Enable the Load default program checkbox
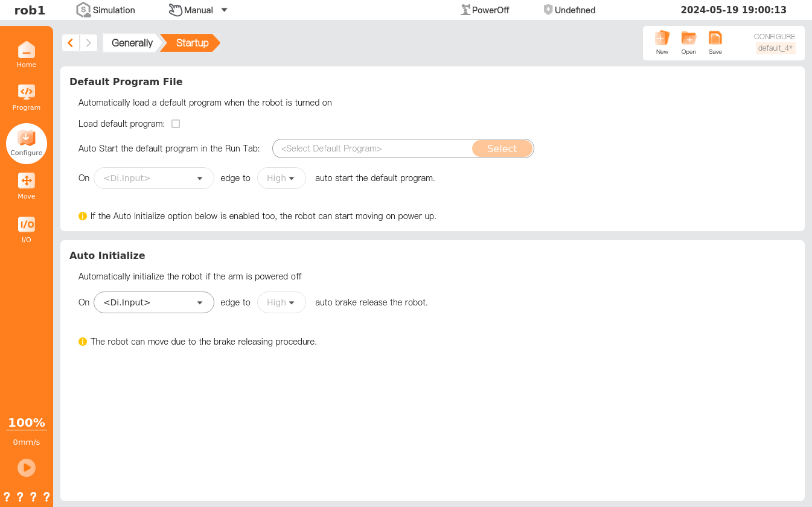 (176, 124)
